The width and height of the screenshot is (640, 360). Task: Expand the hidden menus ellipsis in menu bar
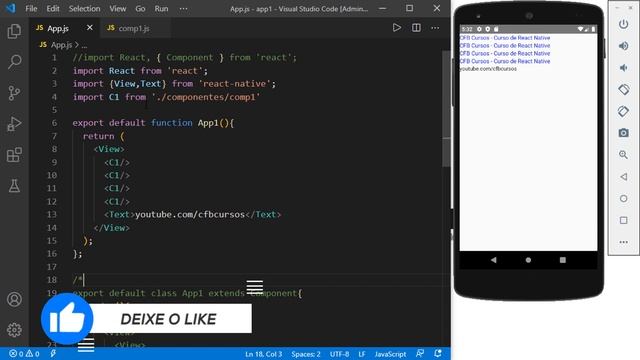(184, 8)
